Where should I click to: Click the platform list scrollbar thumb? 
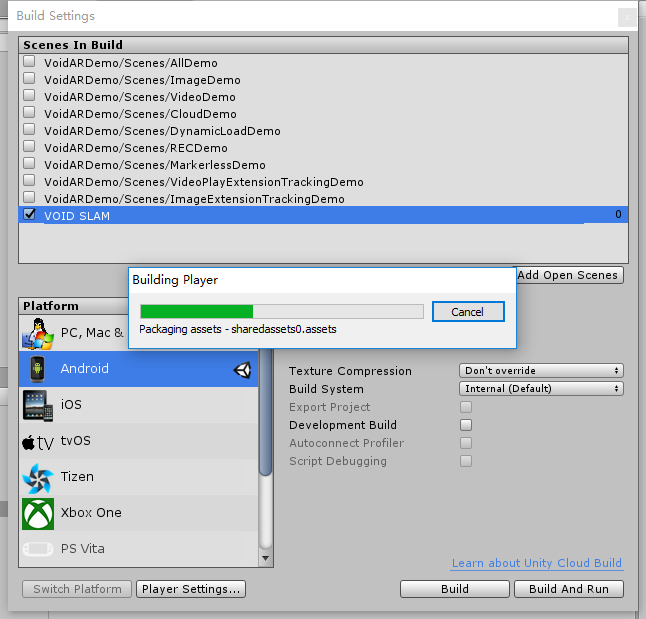266,412
